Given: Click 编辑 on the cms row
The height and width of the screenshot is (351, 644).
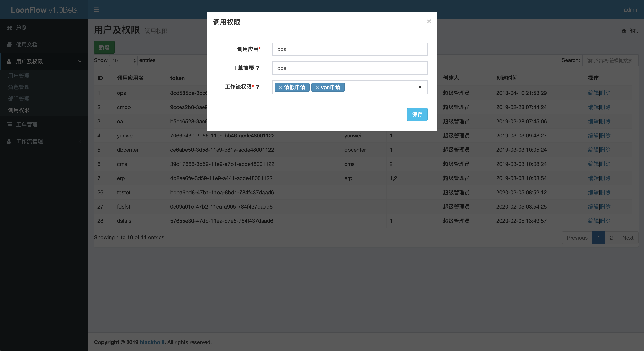Looking at the screenshot, I should click(x=593, y=164).
